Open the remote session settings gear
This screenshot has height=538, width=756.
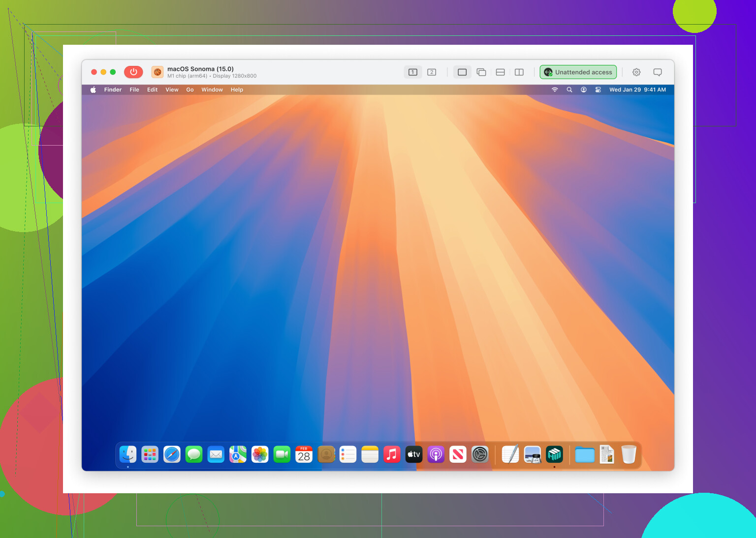point(636,72)
